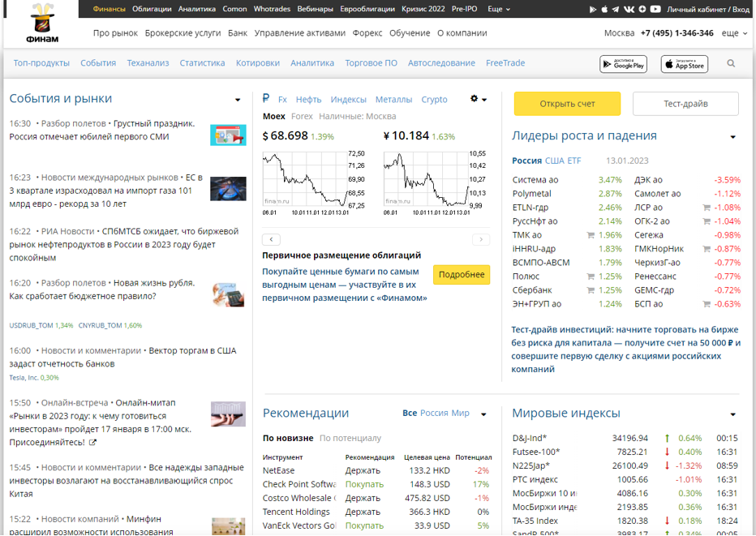
Task: Switch to the Индексы quotes tab
Action: 349,100
